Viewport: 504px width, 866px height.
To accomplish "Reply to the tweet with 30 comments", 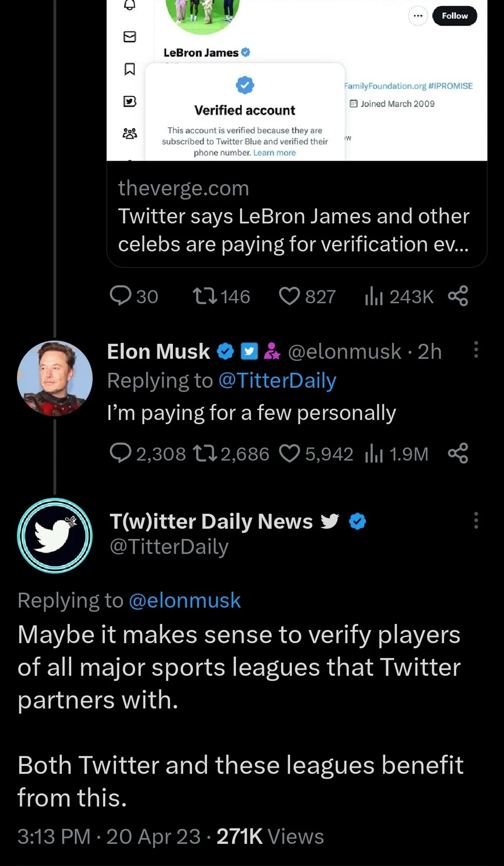I will tap(121, 296).
